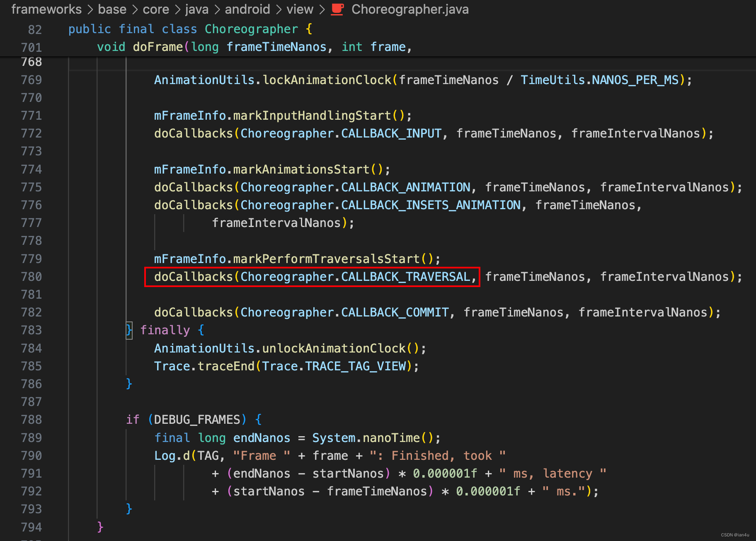Viewport: 756px width, 541px height.
Task: Click 'TRACE_TAG_VIEW' constant
Action: tap(356, 366)
